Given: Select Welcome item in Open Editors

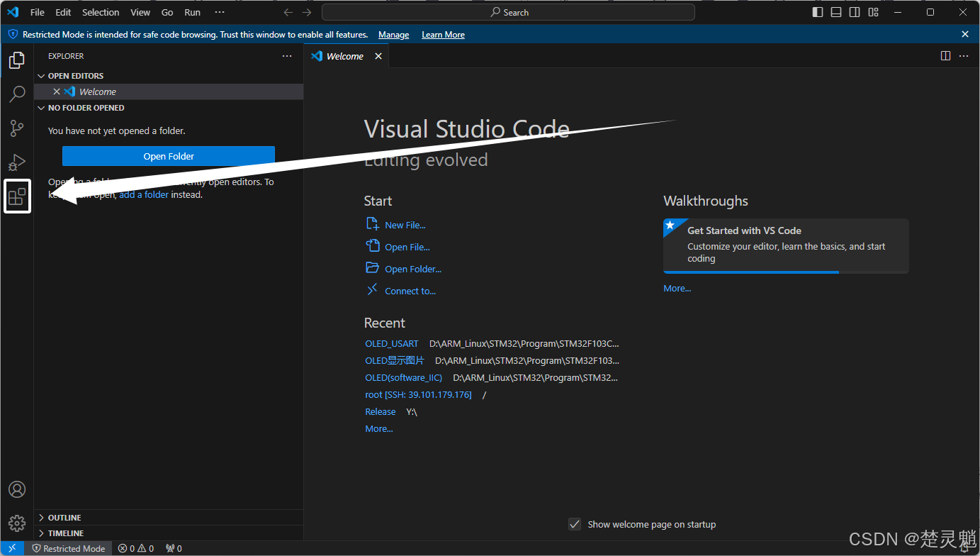Looking at the screenshot, I should 169,91.
